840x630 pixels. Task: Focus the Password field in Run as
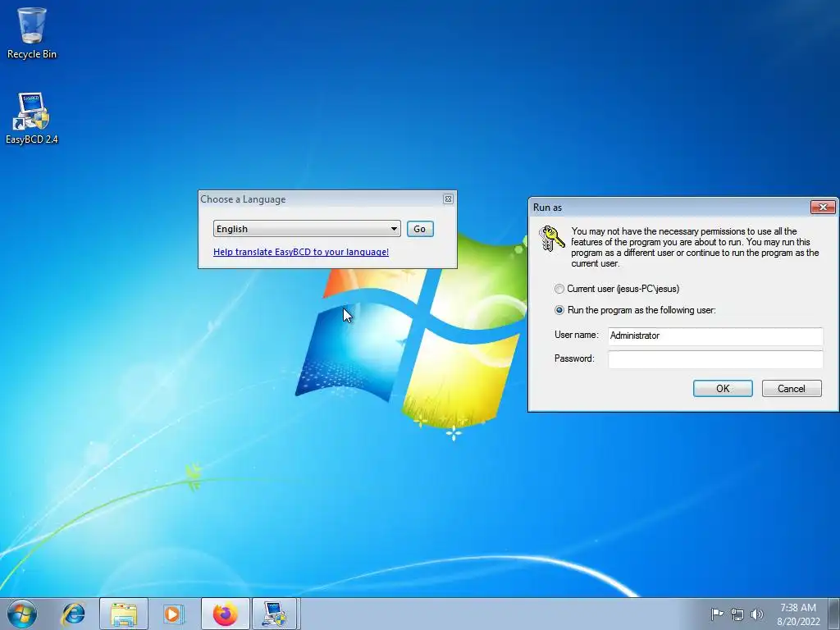715,359
